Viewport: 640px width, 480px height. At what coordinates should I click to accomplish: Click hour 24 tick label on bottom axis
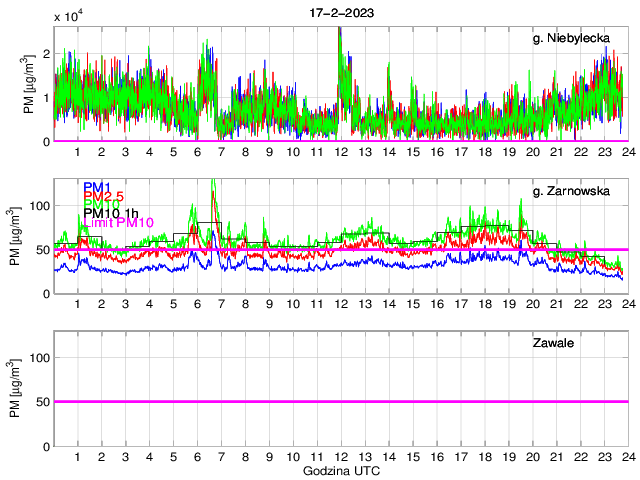coord(627,457)
